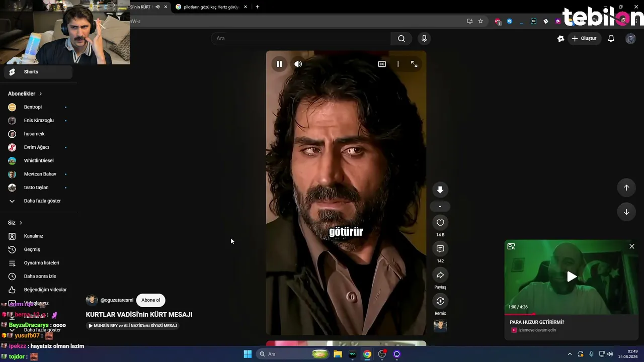The width and height of the screenshot is (644, 362).
Task: Bookmark this page with the star
Action: coord(480,21)
